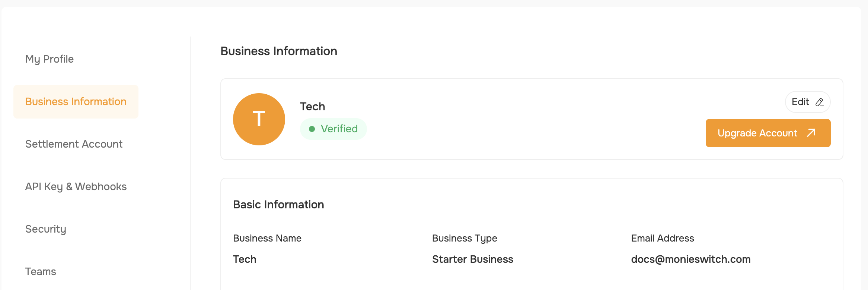Click the docs@monieswitch.com email address
The height and width of the screenshot is (290, 868).
[x=691, y=259]
